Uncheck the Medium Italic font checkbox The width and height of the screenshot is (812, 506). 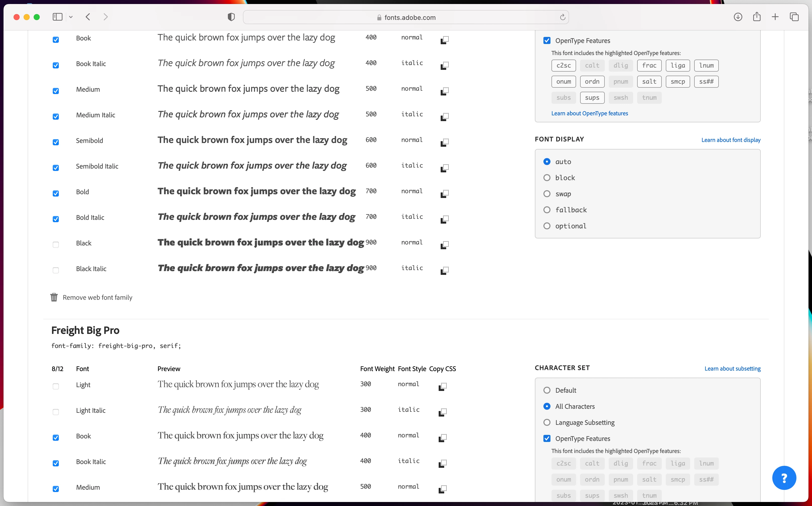click(x=56, y=117)
